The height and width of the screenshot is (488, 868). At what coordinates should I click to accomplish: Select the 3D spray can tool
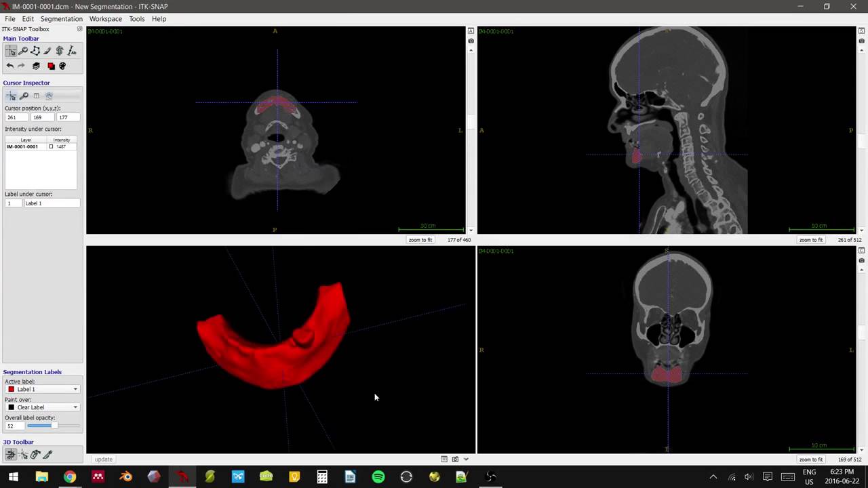(35, 455)
